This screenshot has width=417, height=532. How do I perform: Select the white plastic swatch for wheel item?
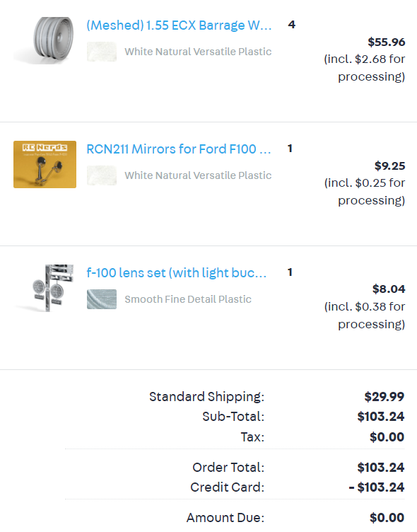pos(102,52)
